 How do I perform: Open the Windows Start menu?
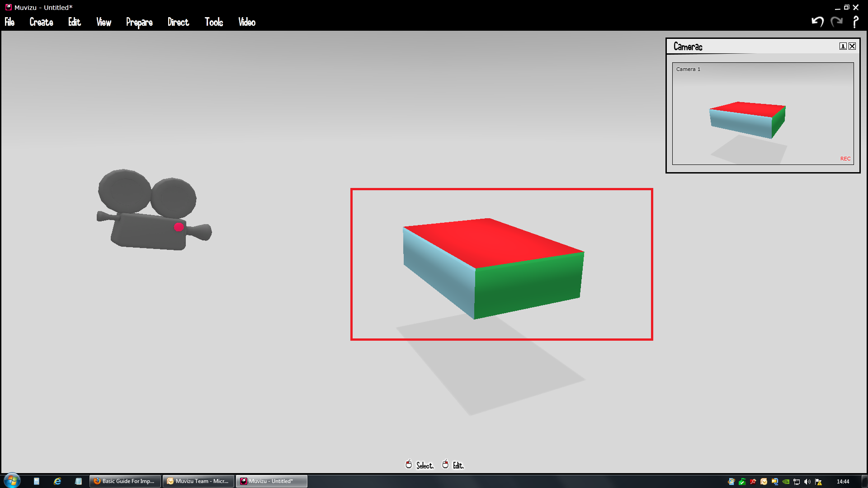12,481
